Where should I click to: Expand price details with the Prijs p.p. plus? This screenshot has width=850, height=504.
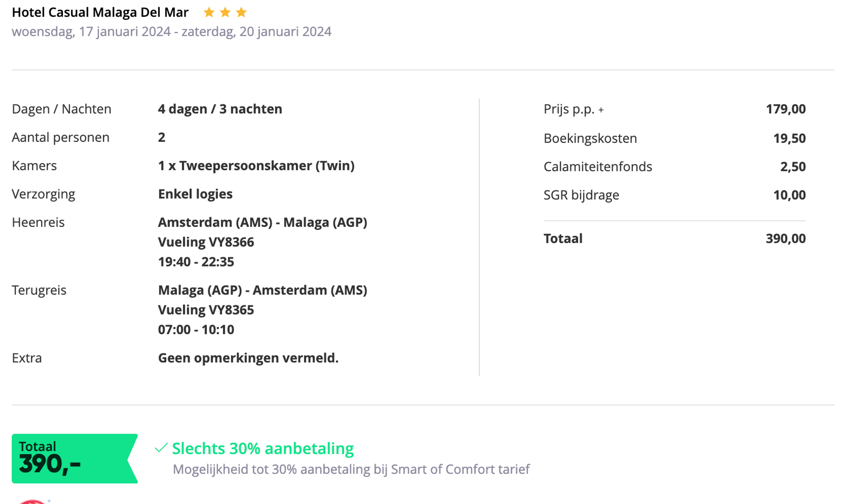pos(601,110)
